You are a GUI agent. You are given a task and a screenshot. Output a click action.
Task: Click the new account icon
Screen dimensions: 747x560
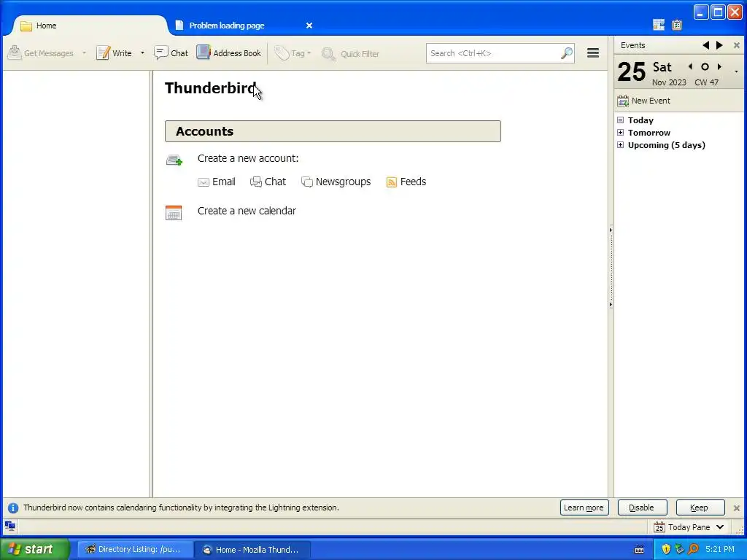point(174,160)
